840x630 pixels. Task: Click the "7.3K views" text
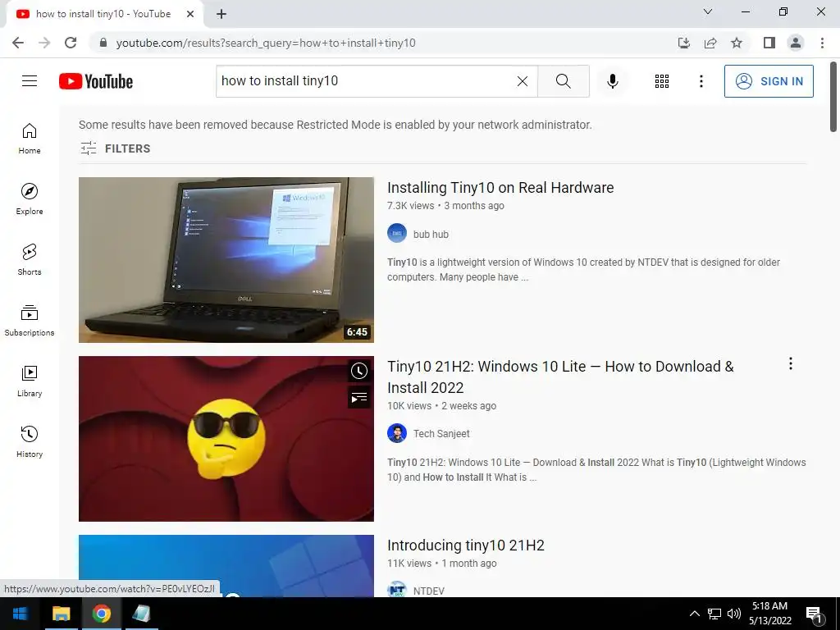point(410,206)
